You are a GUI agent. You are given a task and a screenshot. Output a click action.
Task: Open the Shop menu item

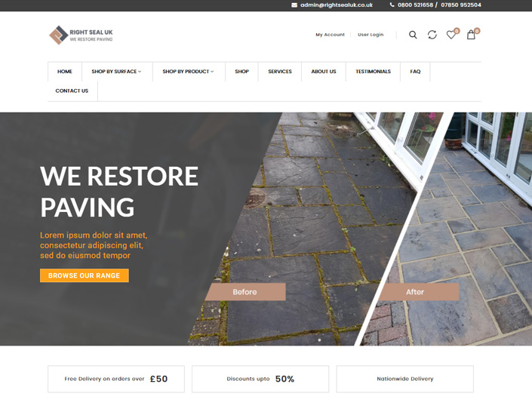(x=241, y=72)
